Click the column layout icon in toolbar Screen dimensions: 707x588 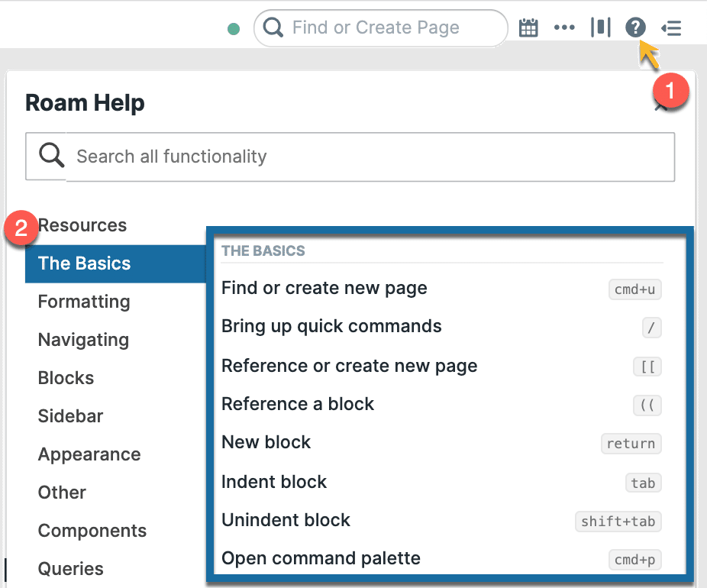(x=601, y=28)
